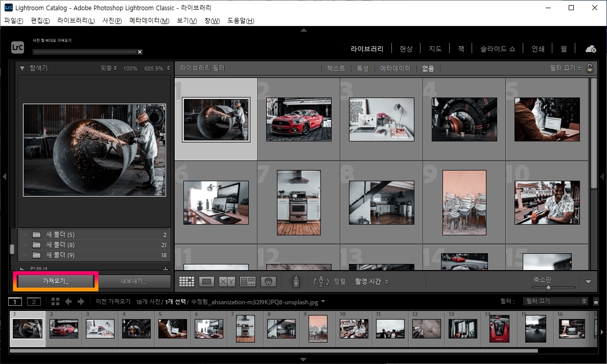
Task: Switch to 인쇄 Print module
Action: click(x=538, y=48)
